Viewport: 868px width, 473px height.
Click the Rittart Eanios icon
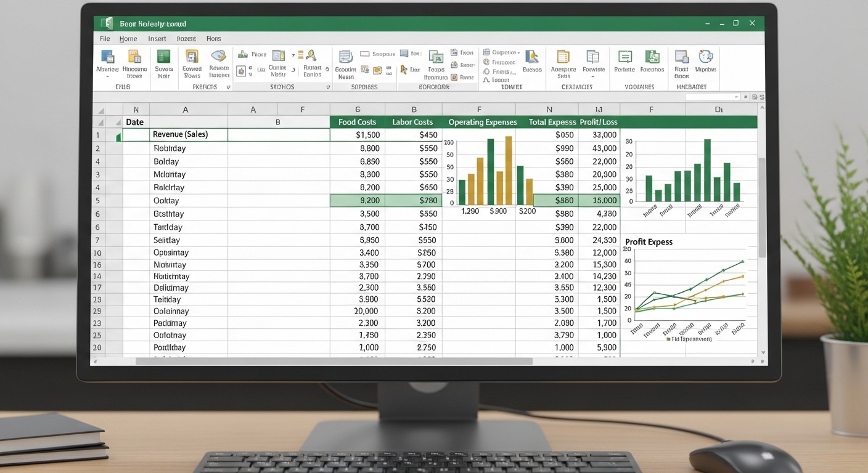[311, 56]
